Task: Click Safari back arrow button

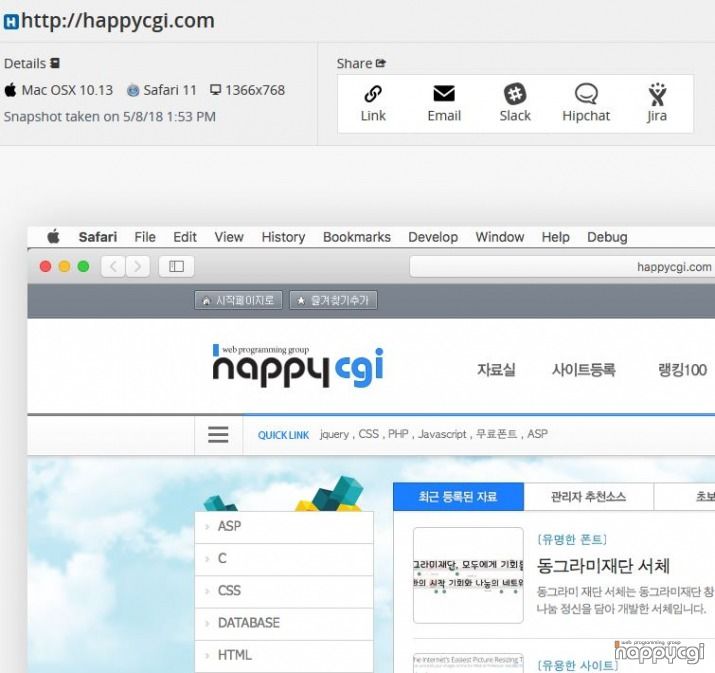Action: tap(113, 266)
